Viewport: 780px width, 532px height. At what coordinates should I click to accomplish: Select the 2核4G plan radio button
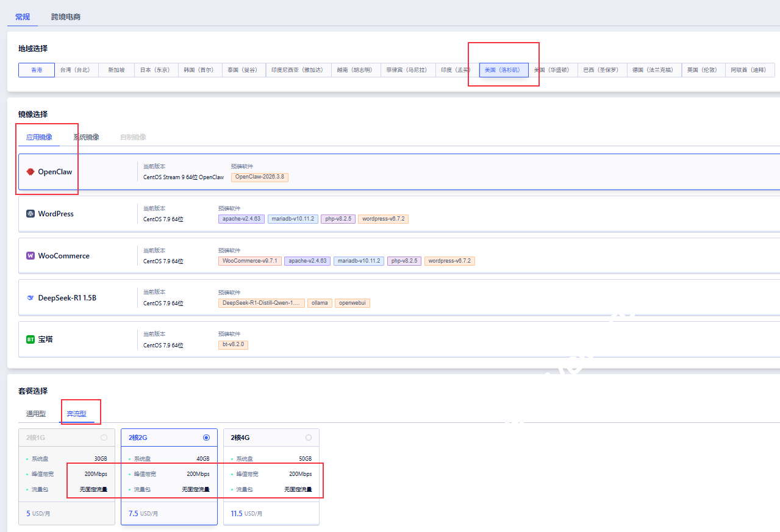pos(308,438)
